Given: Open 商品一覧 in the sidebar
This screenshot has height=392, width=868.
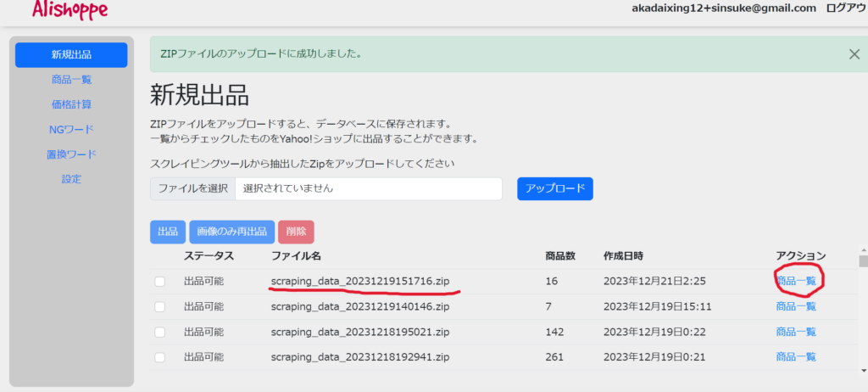Looking at the screenshot, I should click(x=71, y=80).
